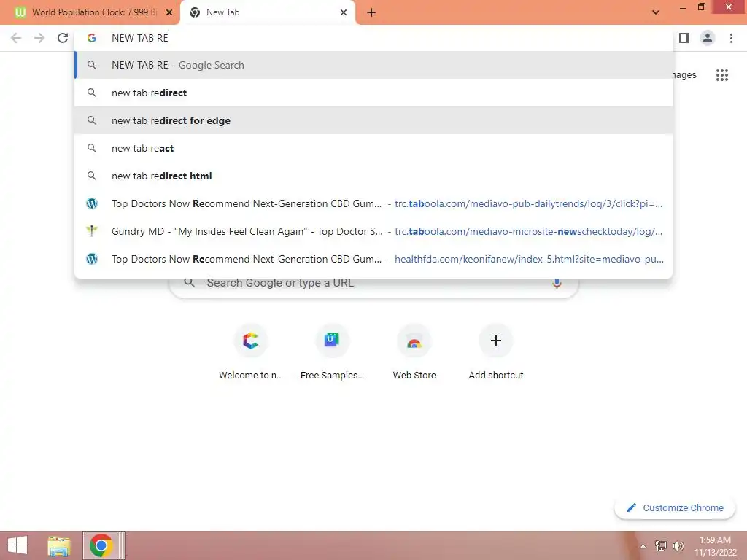Screen dimensions: 747x560
Task: Click the new tab plus button
Action: 371,13
